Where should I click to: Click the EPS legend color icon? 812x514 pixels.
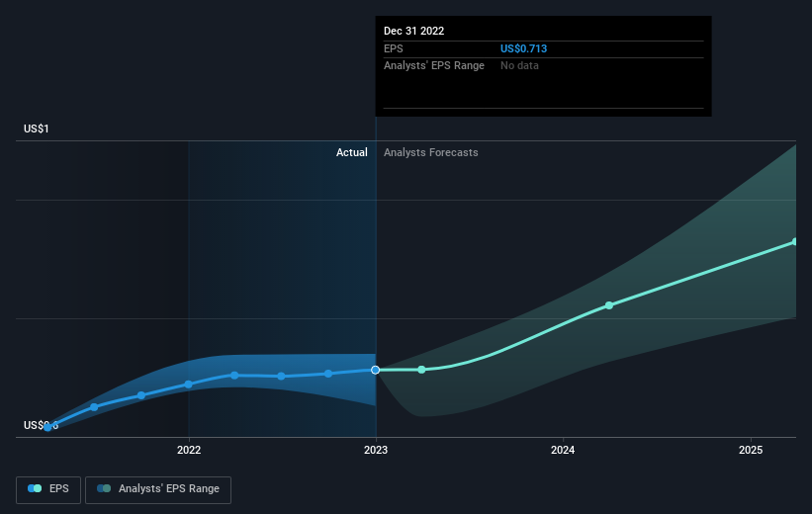(x=35, y=488)
